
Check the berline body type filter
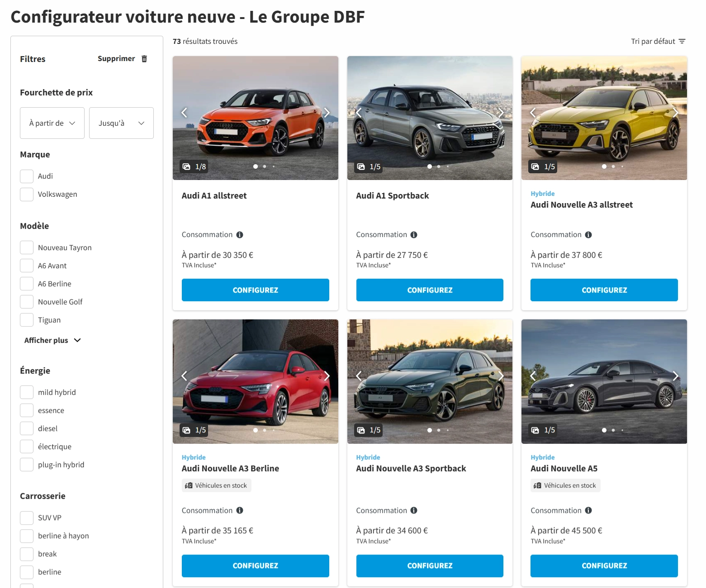[x=27, y=572]
